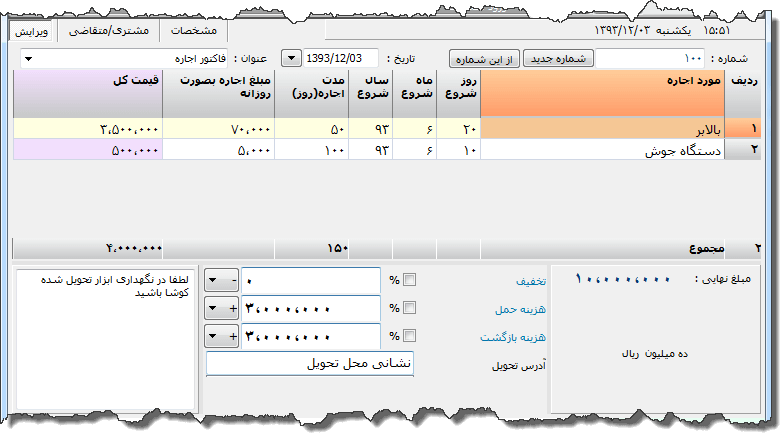Click the duration cell ۵۰ for بالابر

(x=312, y=128)
